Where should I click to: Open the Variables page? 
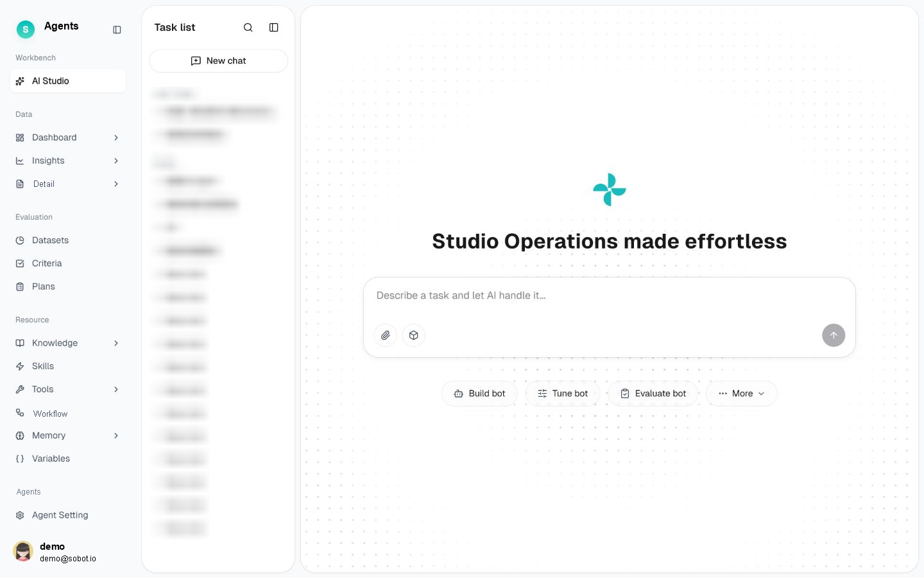(68, 459)
